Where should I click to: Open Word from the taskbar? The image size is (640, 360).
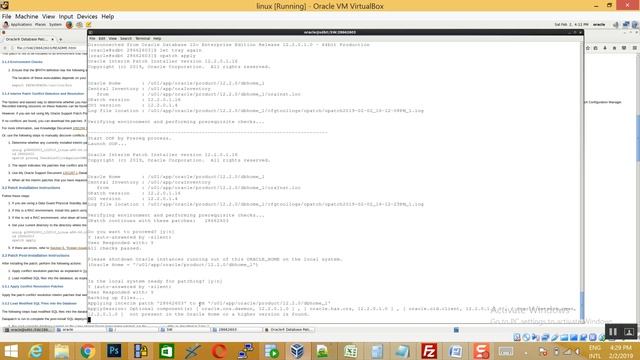point(456,351)
